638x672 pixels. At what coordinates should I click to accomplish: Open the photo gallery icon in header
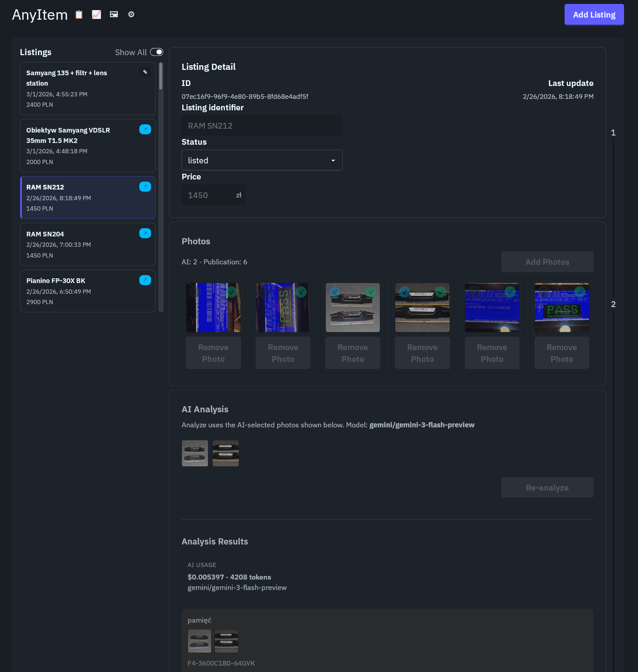pos(114,15)
